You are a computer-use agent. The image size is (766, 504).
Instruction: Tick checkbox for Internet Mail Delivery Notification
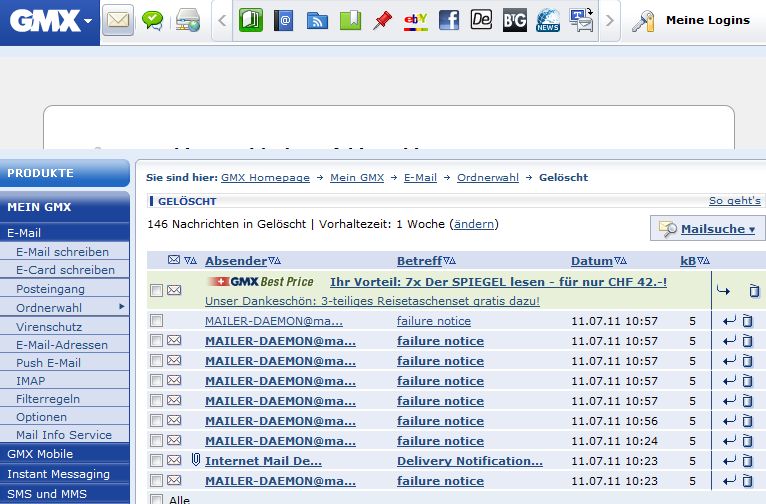[x=156, y=461]
